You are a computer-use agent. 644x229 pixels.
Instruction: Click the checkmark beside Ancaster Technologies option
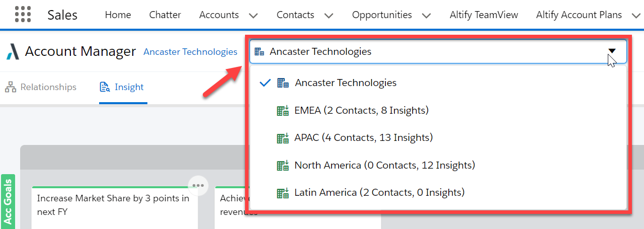click(265, 83)
